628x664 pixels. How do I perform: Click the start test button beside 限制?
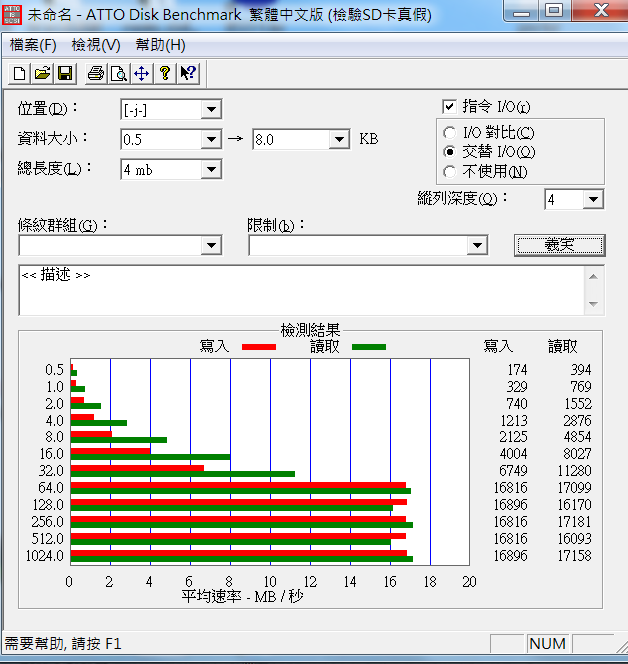pos(560,245)
